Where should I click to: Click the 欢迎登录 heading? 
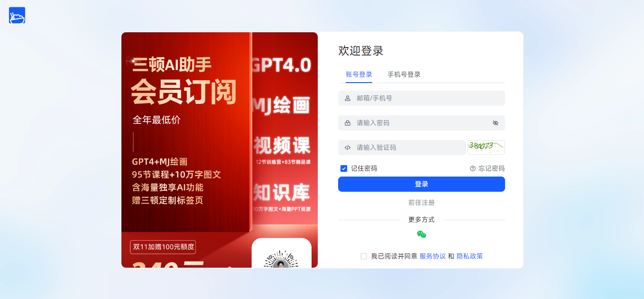(x=361, y=51)
